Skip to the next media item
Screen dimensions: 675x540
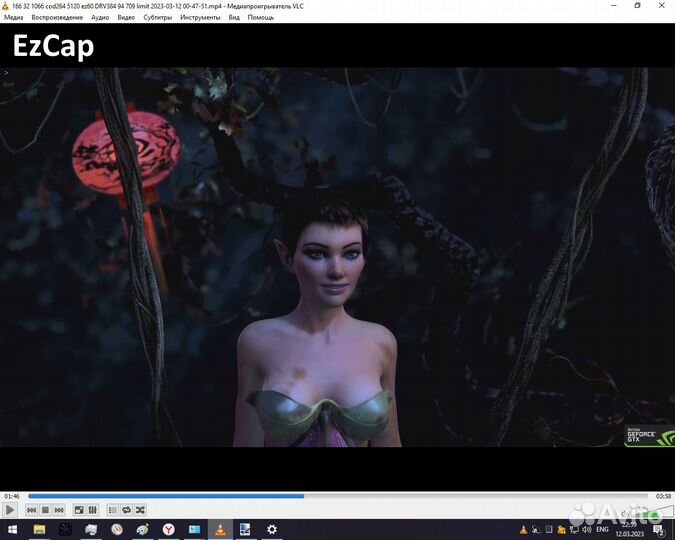(59, 510)
